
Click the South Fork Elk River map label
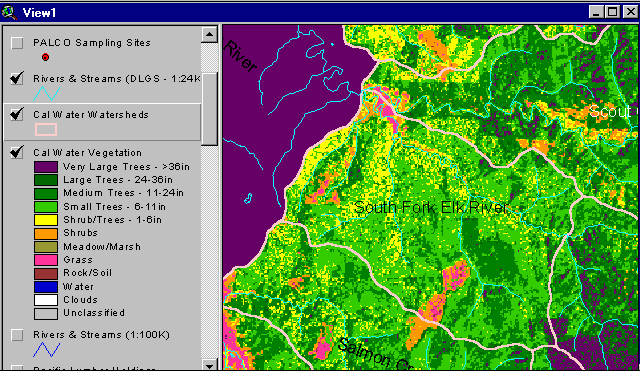pos(431,207)
